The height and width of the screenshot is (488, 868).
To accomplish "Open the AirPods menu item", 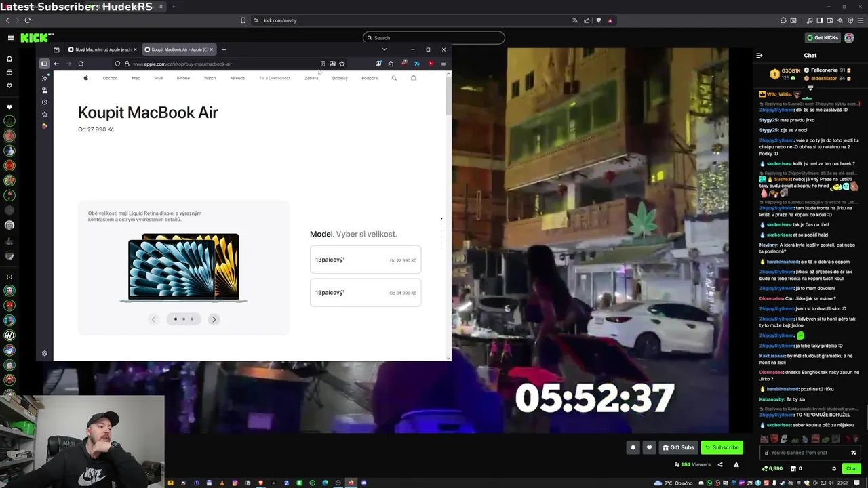I will coord(237,78).
